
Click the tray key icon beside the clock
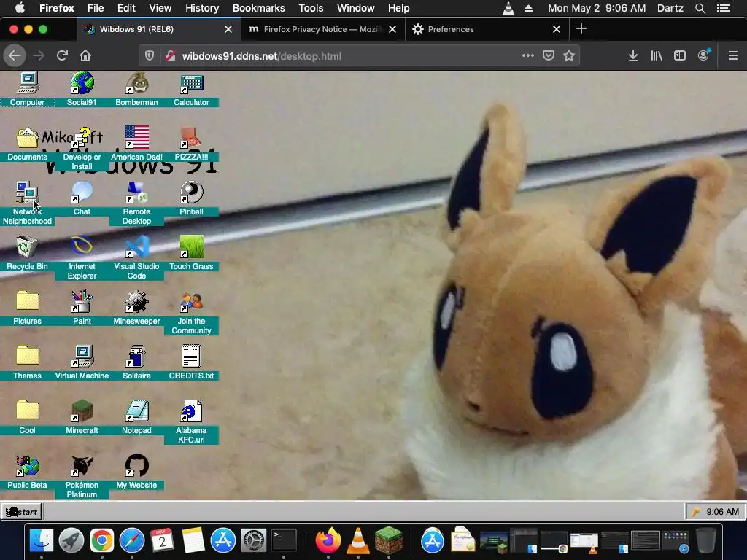[695, 512]
